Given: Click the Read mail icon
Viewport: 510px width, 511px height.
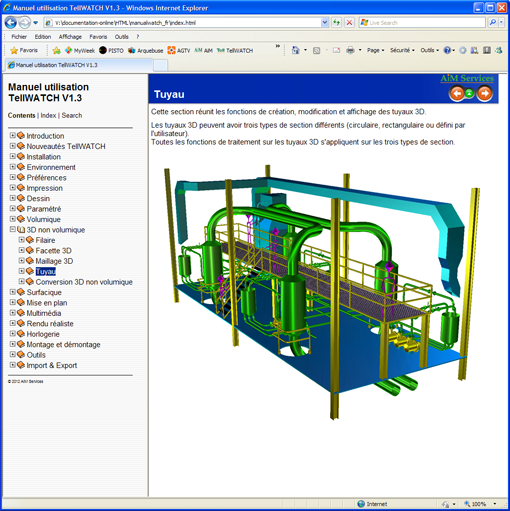Looking at the screenshot, I should 337,50.
